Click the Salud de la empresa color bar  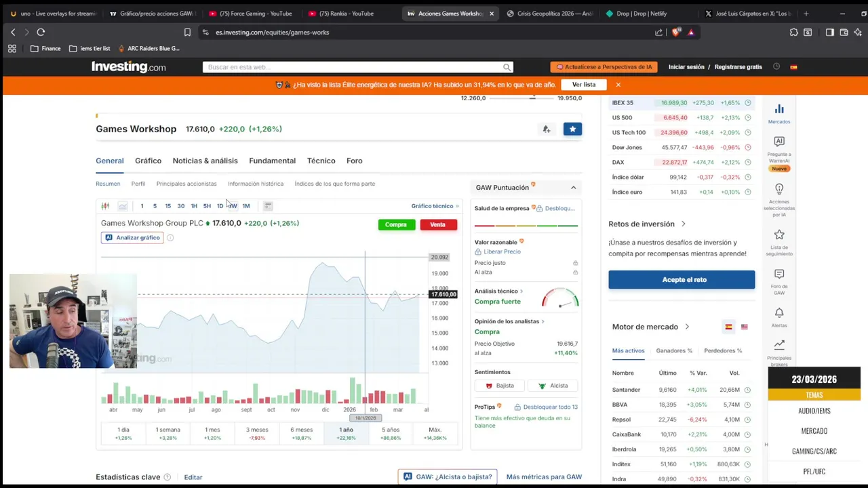coord(526,225)
